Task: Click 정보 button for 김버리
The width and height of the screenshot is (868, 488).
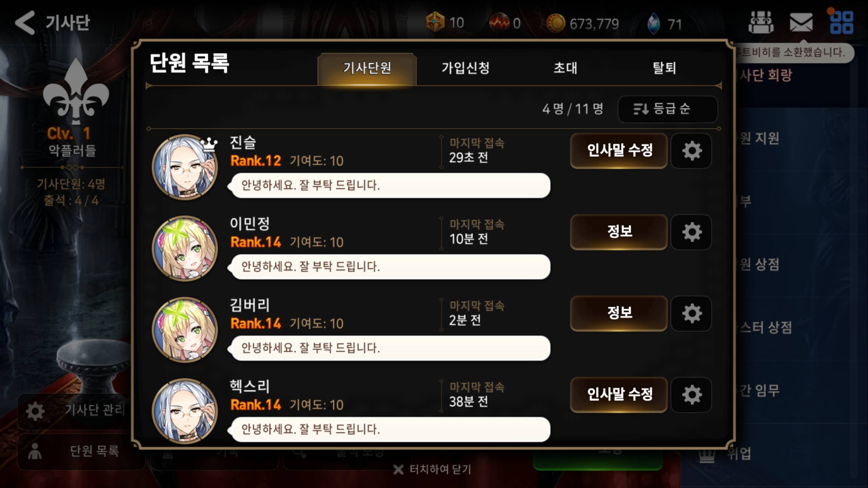Action: pyautogui.click(x=619, y=313)
